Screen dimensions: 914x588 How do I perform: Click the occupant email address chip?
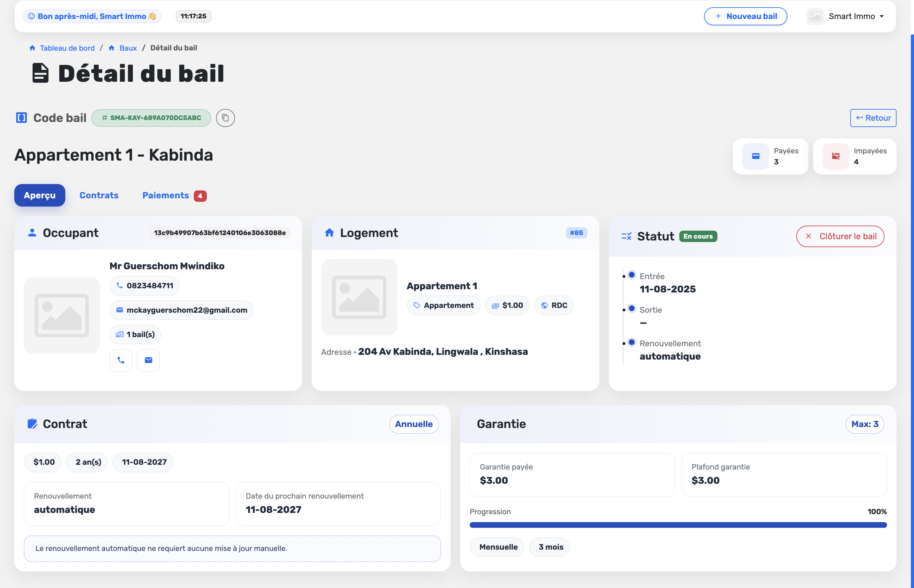[181, 310]
